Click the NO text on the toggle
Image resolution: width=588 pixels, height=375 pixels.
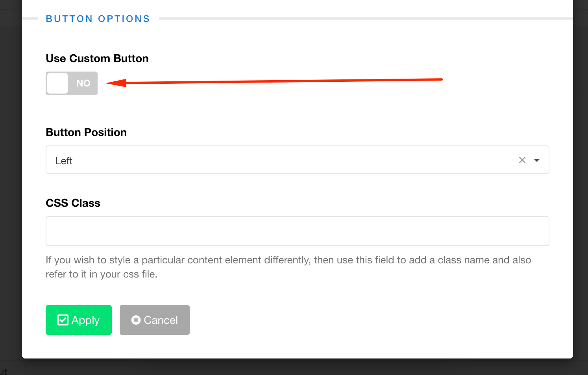[83, 83]
